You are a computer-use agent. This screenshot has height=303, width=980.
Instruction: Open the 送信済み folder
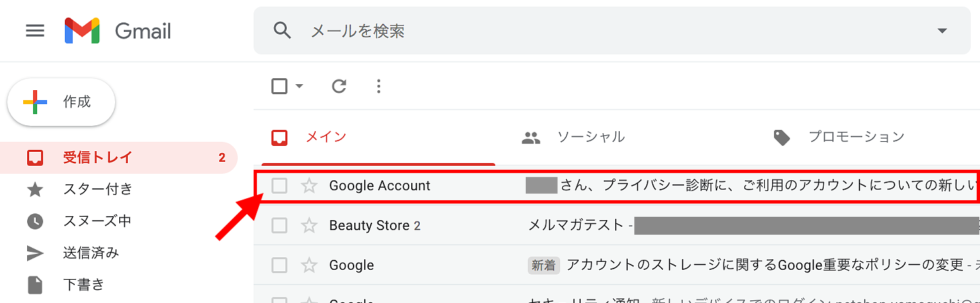pos(91,253)
